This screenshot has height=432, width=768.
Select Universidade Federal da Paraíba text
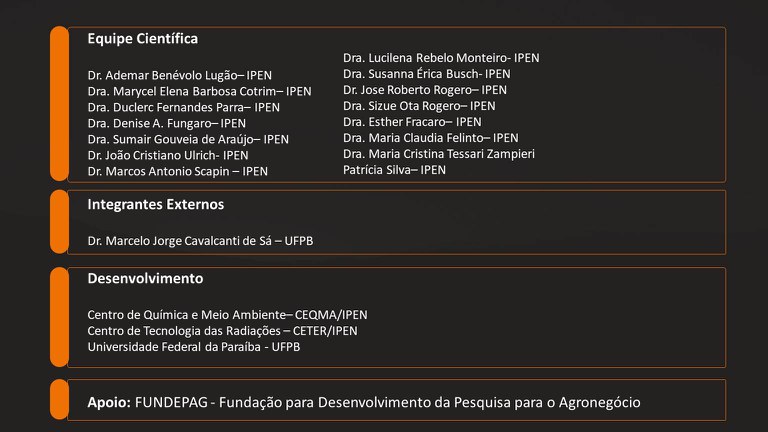point(193,347)
